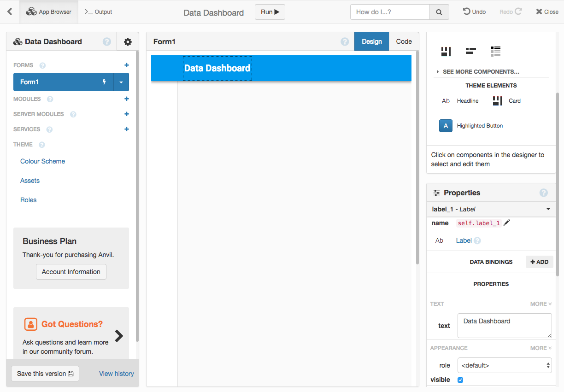Toggle the visible checkbox
This screenshot has height=392, width=564.
[460, 380]
